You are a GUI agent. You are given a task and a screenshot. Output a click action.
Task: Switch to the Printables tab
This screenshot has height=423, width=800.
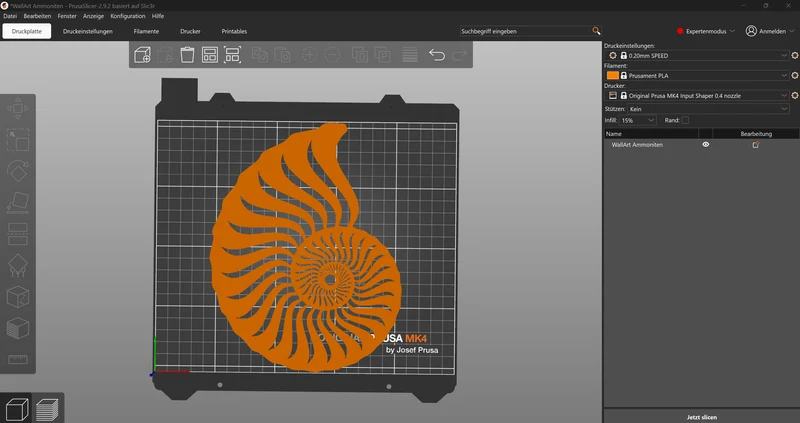(234, 31)
